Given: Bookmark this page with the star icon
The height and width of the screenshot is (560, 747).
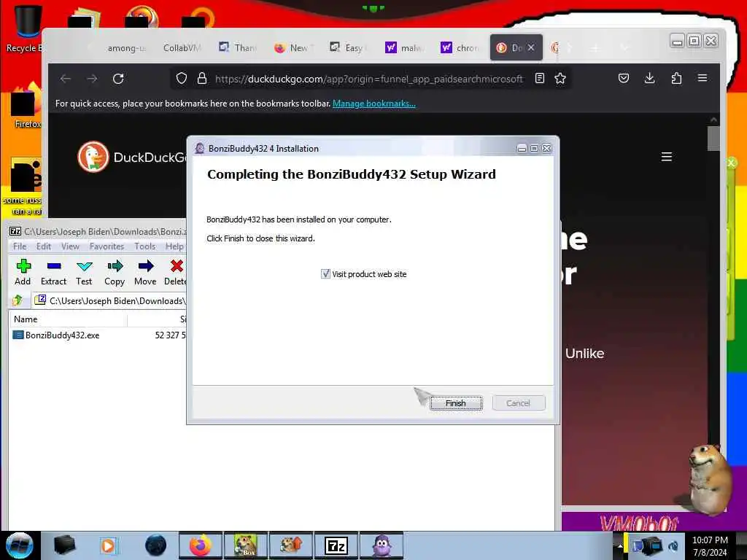Looking at the screenshot, I should [560, 78].
